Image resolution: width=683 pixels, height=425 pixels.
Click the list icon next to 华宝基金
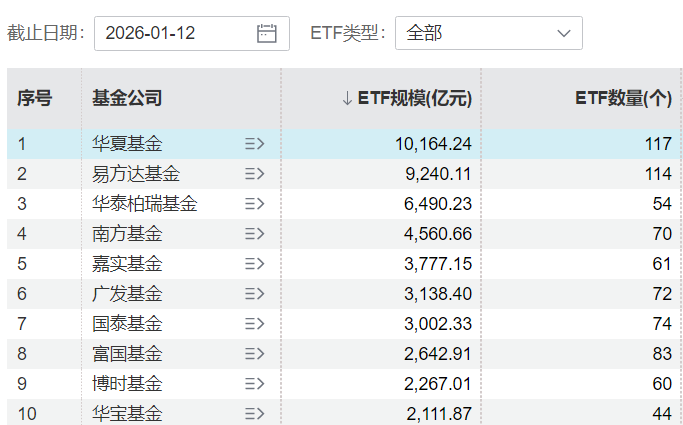pos(254,413)
